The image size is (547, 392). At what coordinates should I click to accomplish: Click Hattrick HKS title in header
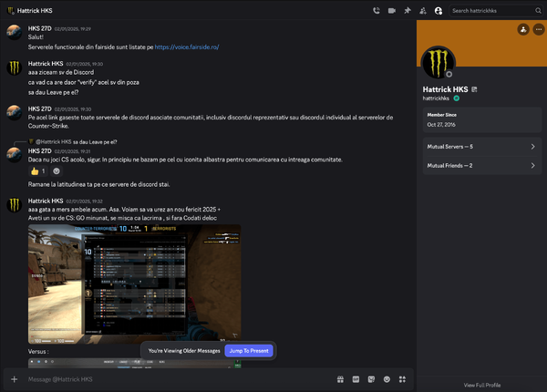[35, 11]
